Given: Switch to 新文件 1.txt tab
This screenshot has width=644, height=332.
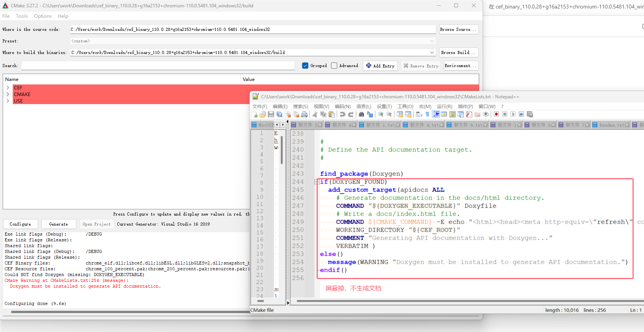Looking at the screenshot, I should click(x=380, y=125).
